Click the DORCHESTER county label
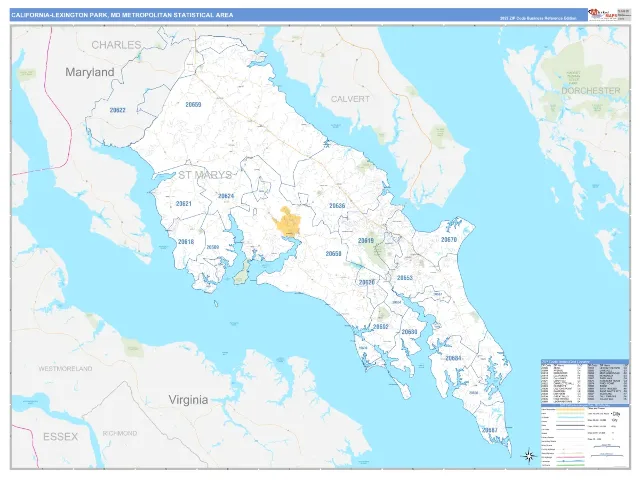 pos(591,90)
